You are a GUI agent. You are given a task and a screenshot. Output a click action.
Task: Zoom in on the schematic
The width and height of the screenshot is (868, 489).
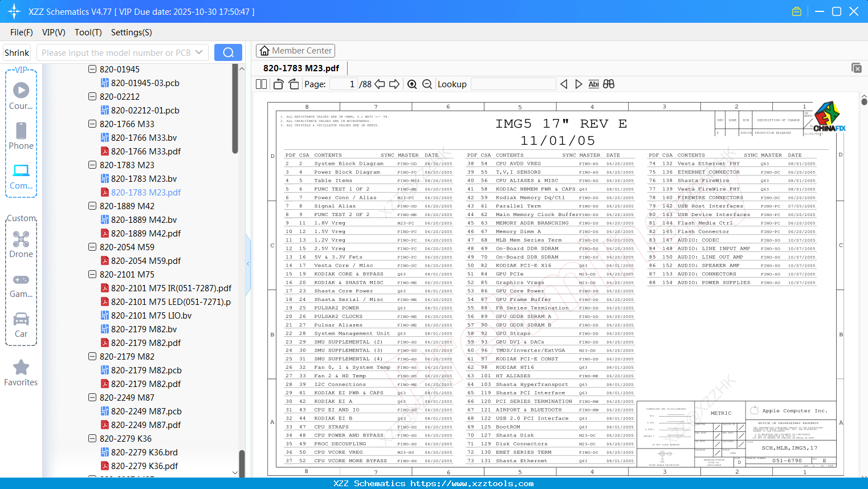click(x=412, y=84)
